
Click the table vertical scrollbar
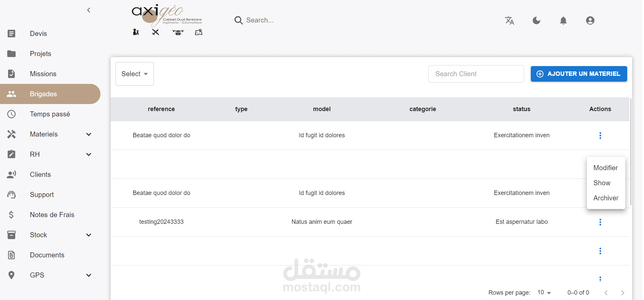click(631, 152)
